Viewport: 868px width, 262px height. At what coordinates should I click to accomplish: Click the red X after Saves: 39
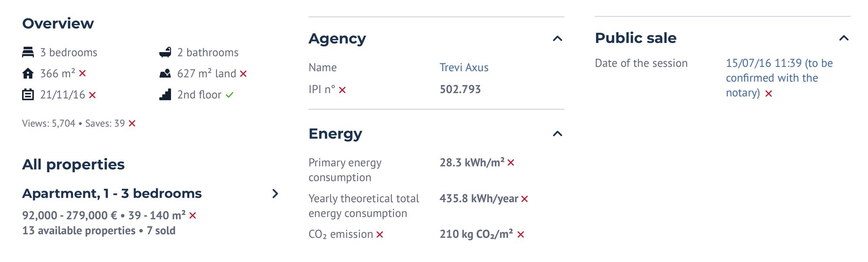(132, 124)
